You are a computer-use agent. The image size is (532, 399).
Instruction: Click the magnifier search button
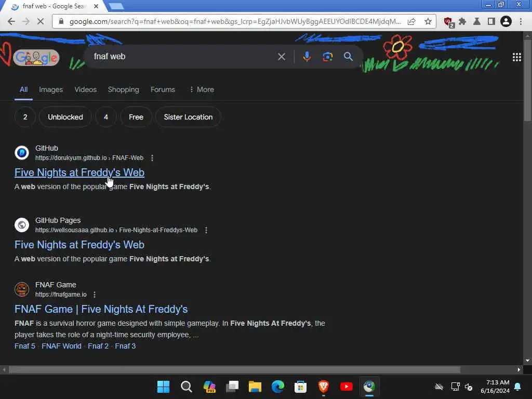point(349,57)
